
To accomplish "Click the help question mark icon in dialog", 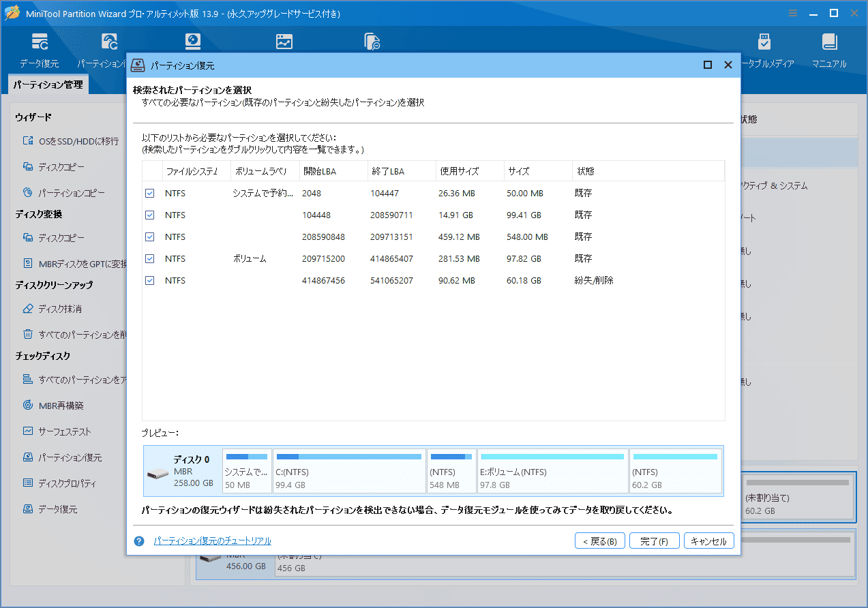I will click(139, 541).
